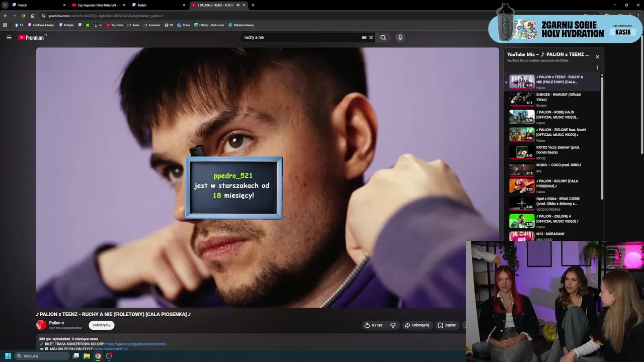Screen dimensions: 644x362
Task: Switch to 'Czy Impostor Otruł Paliona' tab
Action: [x=98, y=5]
